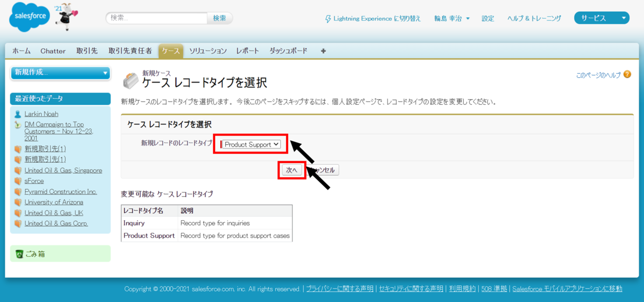Switch to Lightning Experience link
Viewport: 644px width, 302px height.
coord(377,18)
